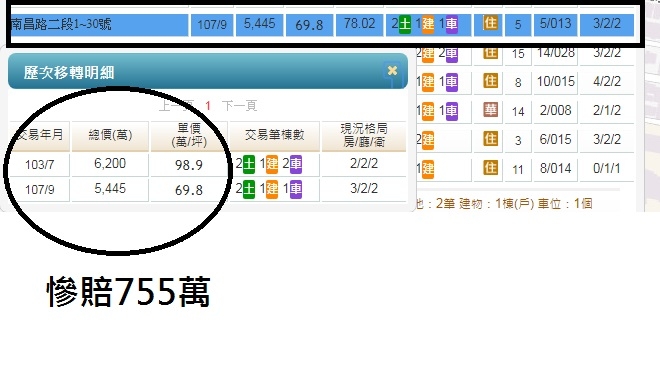
Task: Select page 1 in the popup pagination
Action: tap(208, 106)
